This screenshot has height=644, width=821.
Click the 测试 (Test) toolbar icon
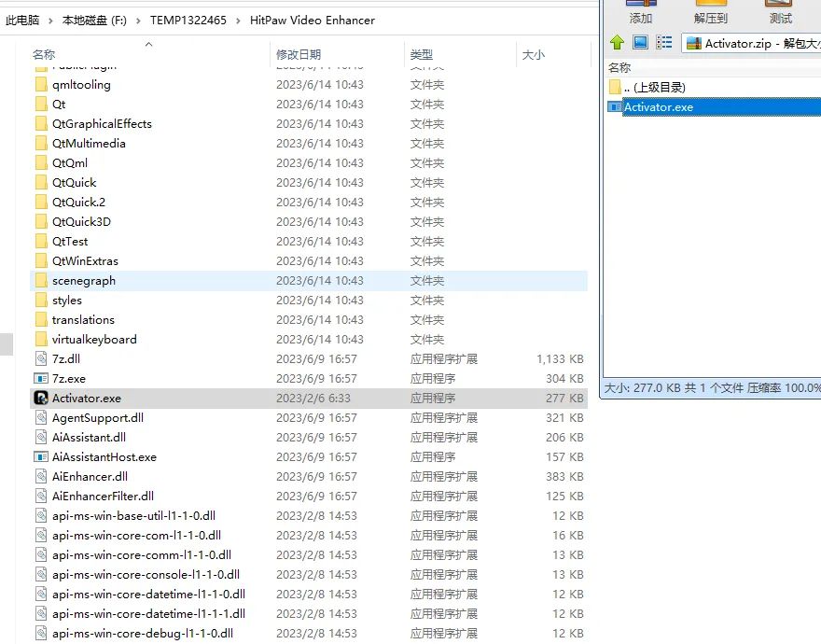coord(780,12)
